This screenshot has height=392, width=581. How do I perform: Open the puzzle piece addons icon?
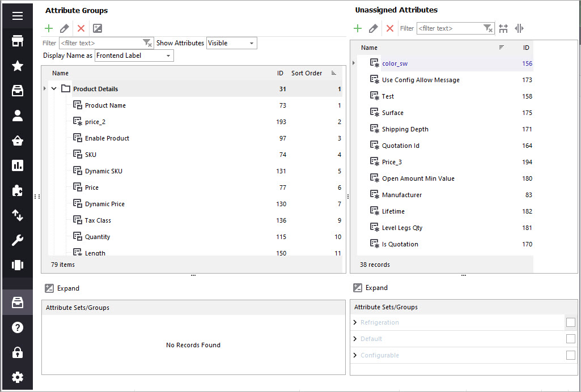click(x=18, y=190)
